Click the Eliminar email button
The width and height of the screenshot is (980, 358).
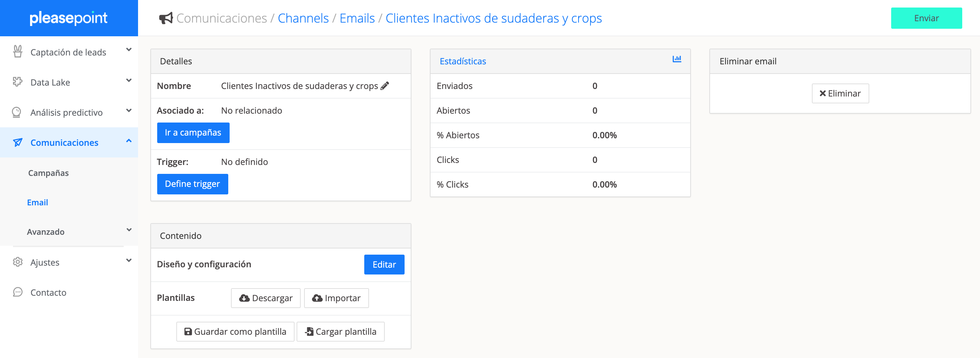[840, 93]
